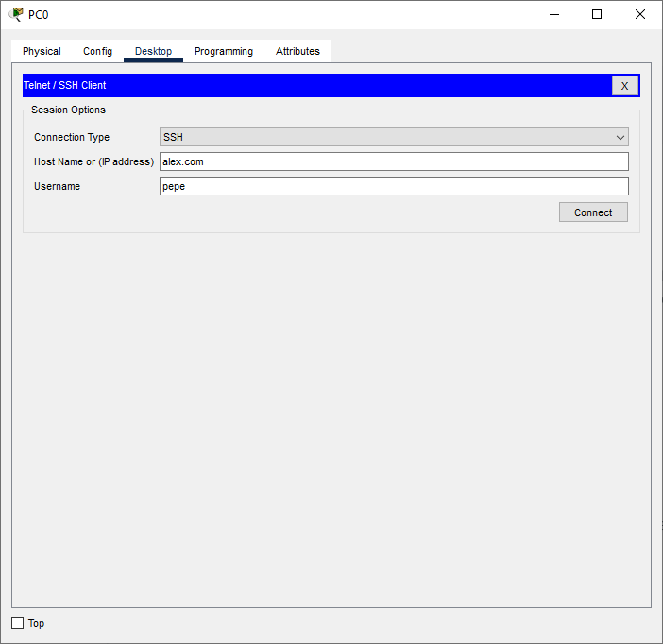This screenshot has width=663, height=644.
Task: Enable the Top checkbox
Action: (x=17, y=623)
